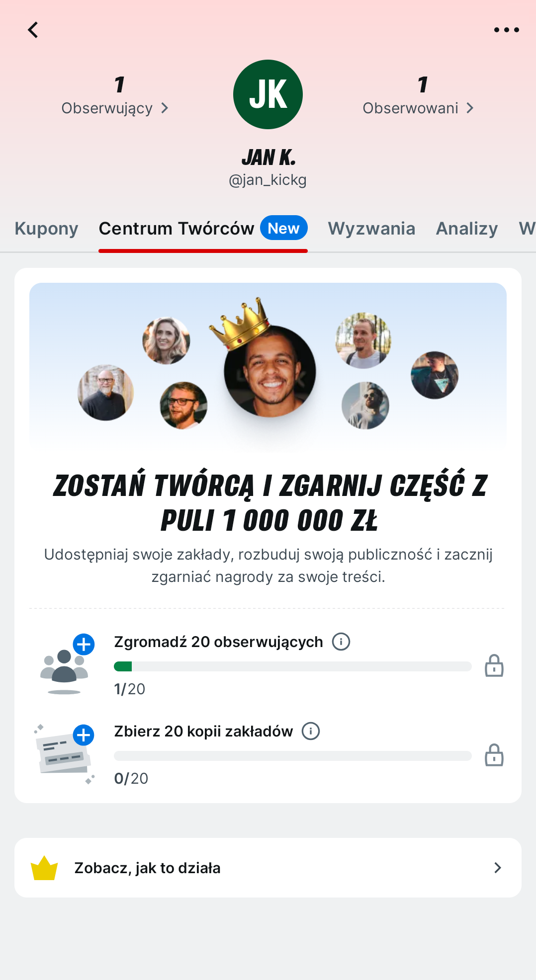Image resolution: width=536 pixels, height=980 pixels.
Task: Tap the lock icon beside followers progress
Action: [494, 666]
